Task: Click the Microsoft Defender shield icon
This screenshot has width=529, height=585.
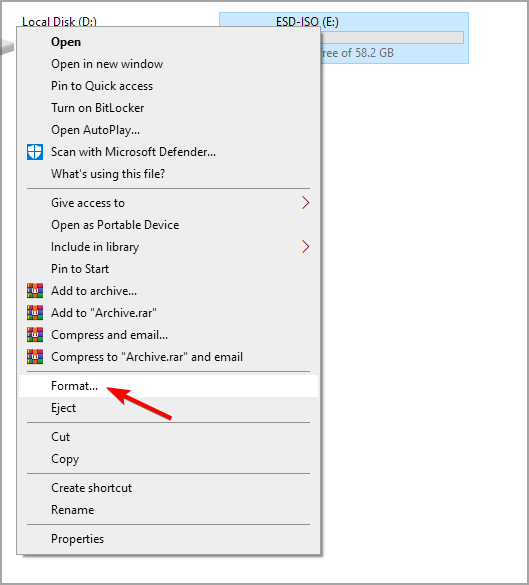Action: [35, 152]
